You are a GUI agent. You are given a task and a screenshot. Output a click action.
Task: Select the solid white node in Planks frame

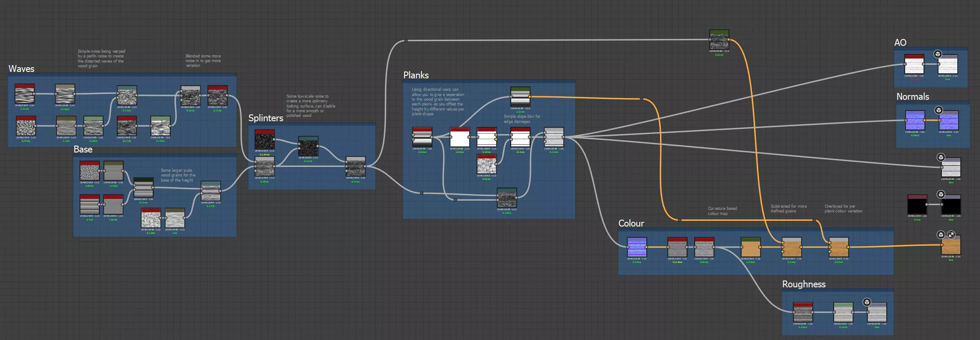pyautogui.click(x=460, y=138)
